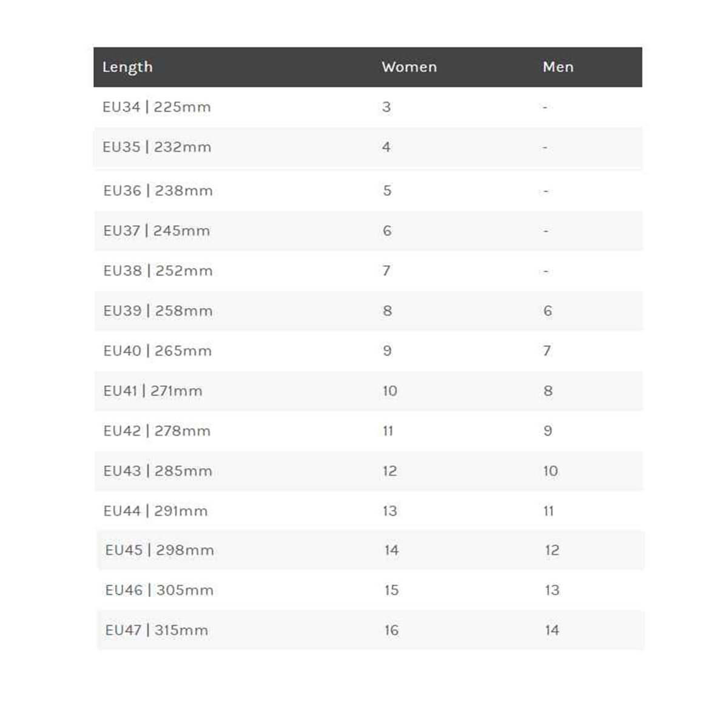Select the EU39 | 258mm row label

pyautogui.click(x=158, y=311)
